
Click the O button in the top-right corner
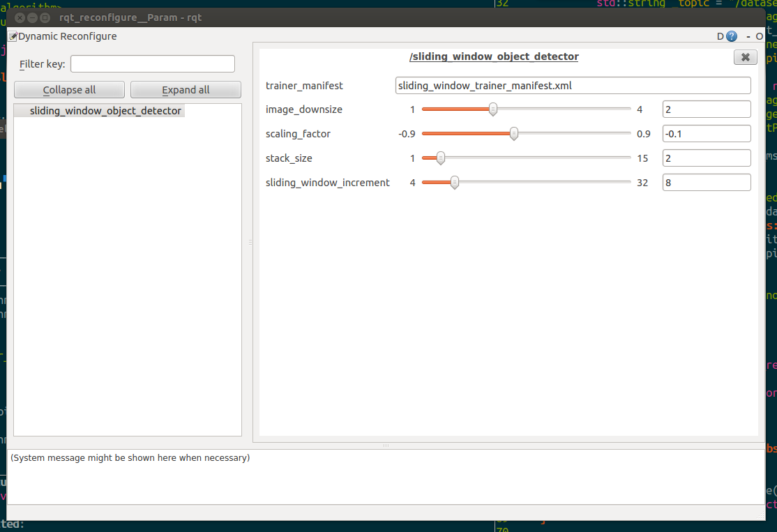tap(759, 36)
